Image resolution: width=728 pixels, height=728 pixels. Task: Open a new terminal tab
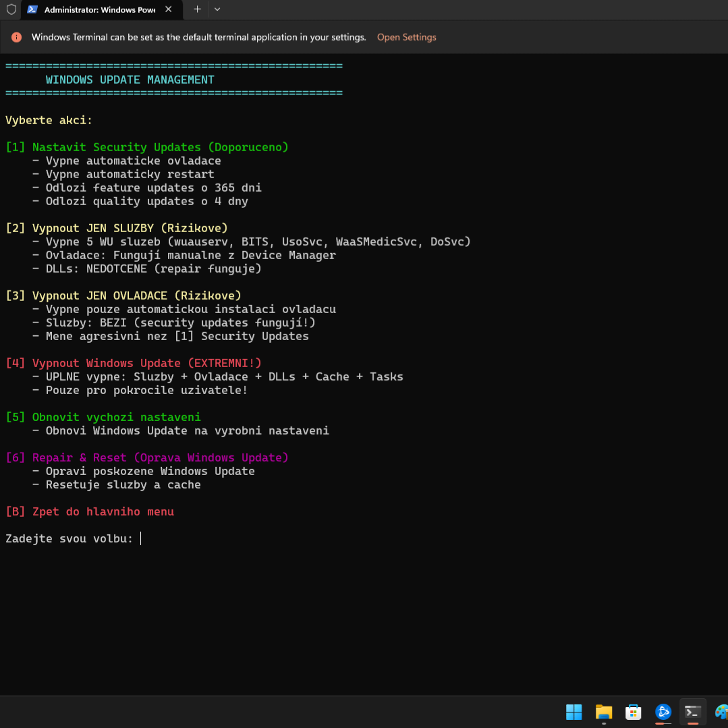coord(197,9)
